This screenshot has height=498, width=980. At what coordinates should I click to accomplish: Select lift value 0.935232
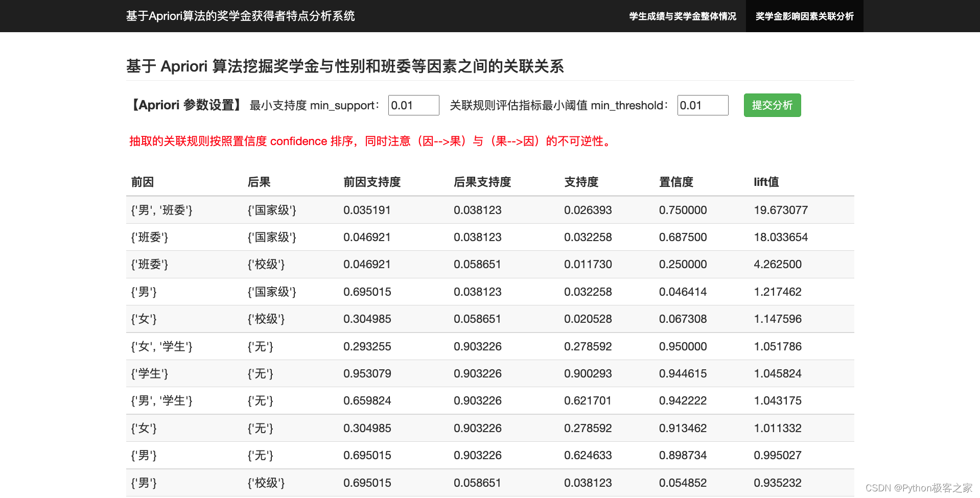coord(778,483)
